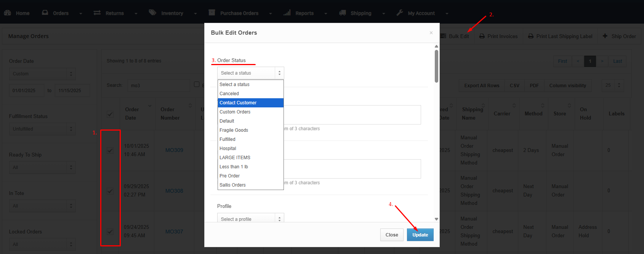
Task: Click the Close button in dialog footer
Action: tap(392, 235)
